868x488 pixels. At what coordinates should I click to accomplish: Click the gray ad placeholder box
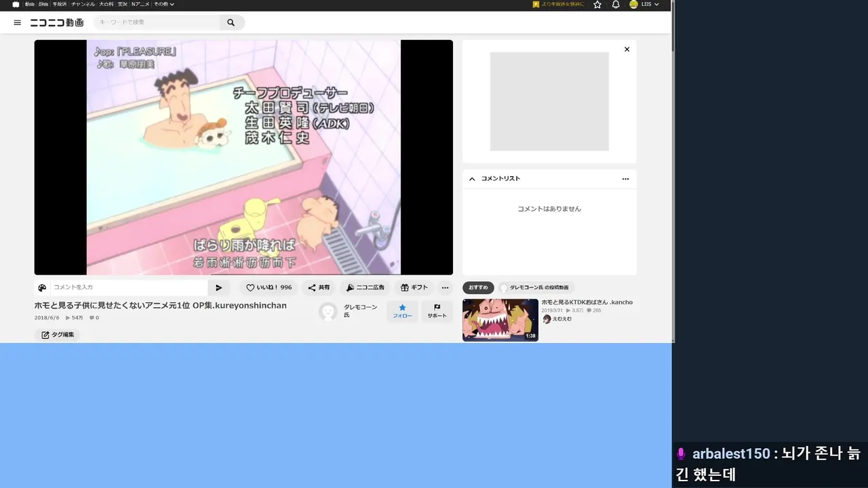[x=549, y=101]
